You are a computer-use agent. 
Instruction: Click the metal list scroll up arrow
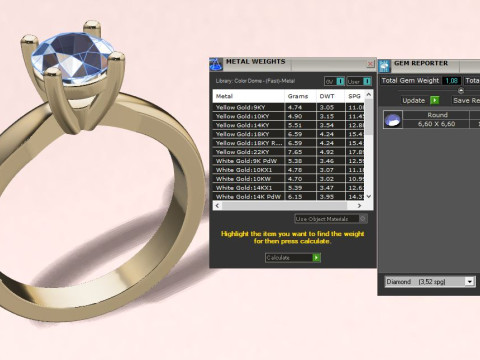coord(369,95)
